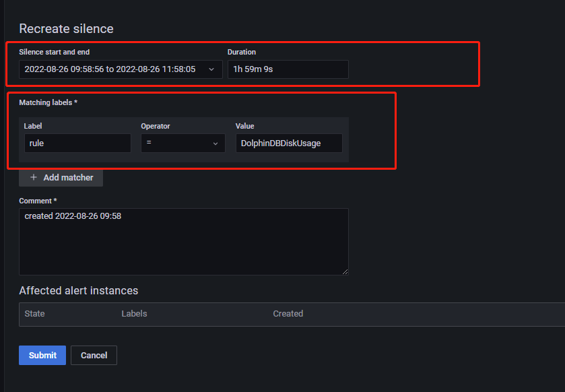Click the Labels column header

[x=134, y=314]
